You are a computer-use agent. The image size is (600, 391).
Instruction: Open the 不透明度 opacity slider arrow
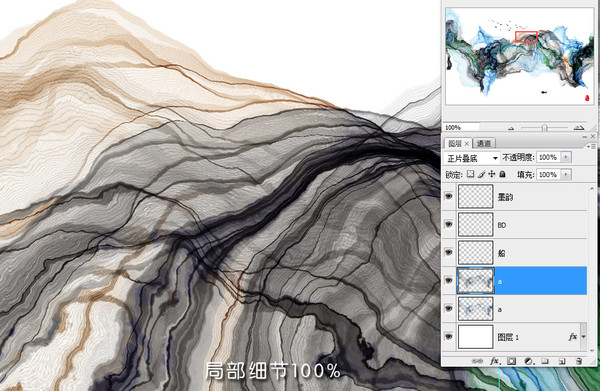566,157
